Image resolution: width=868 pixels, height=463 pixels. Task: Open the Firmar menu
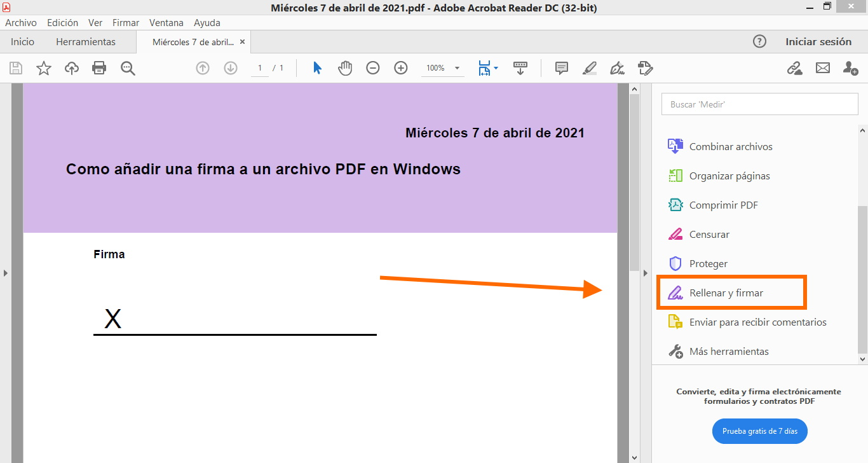click(x=126, y=22)
